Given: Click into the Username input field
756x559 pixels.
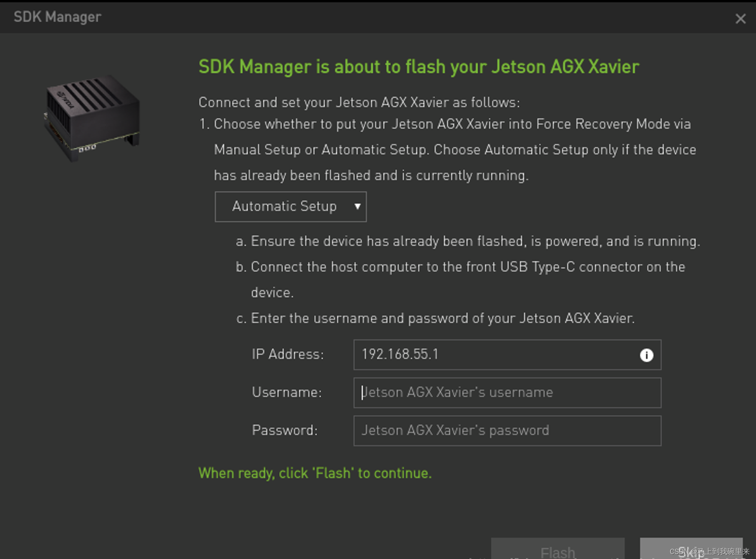Looking at the screenshot, I should pyautogui.click(x=507, y=393).
